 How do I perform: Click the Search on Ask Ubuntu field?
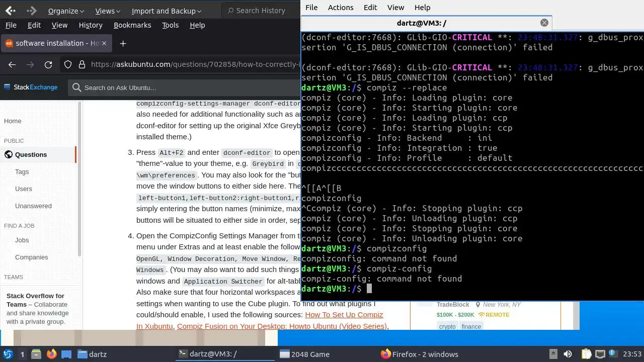(x=184, y=87)
